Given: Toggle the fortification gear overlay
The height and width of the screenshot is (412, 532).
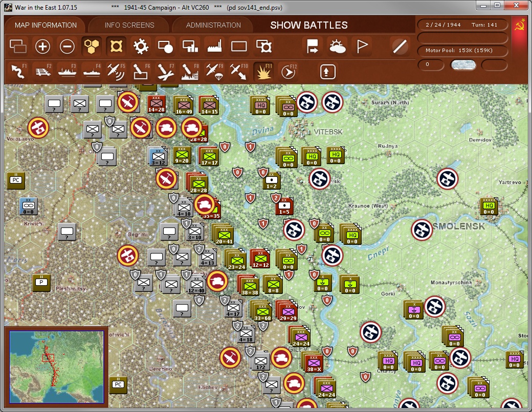Looking at the screenshot, I should click(141, 47).
